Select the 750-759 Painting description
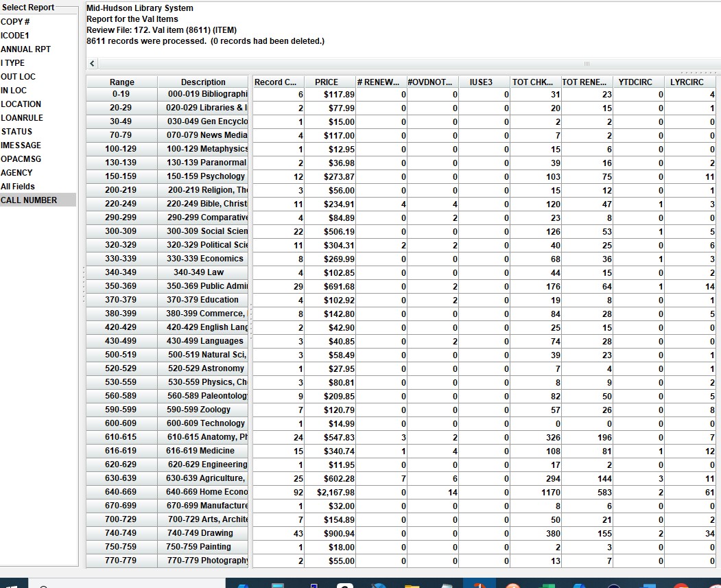The image size is (721, 588). pyautogui.click(x=203, y=547)
